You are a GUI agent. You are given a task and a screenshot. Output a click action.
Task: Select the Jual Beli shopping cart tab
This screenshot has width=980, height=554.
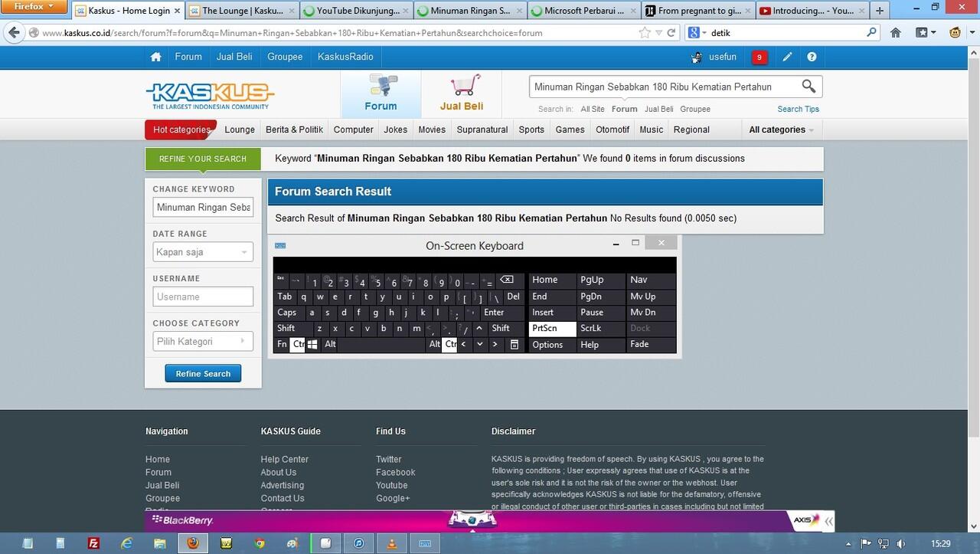[462, 94]
